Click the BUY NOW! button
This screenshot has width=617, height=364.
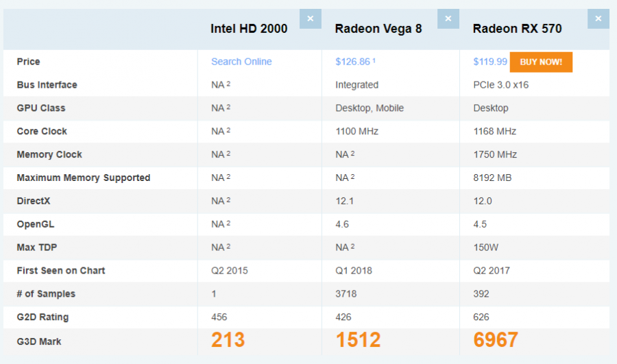[x=541, y=62]
